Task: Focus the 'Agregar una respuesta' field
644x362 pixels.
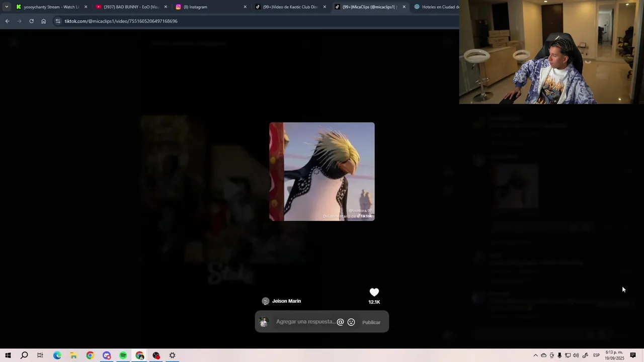Action: pyautogui.click(x=305, y=322)
